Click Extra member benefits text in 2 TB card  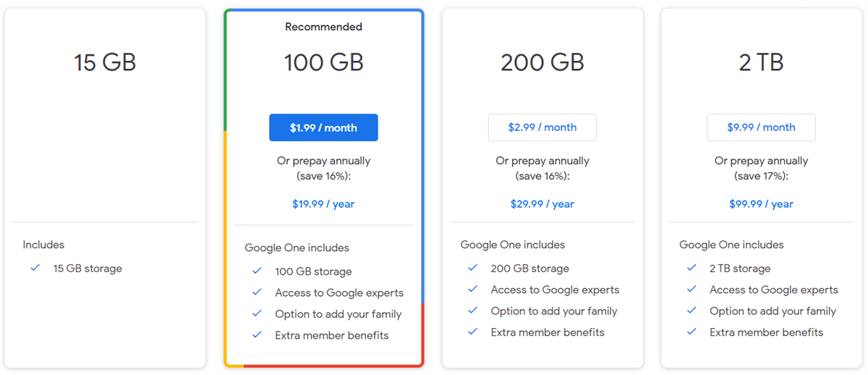pyautogui.click(x=766, y=332)
